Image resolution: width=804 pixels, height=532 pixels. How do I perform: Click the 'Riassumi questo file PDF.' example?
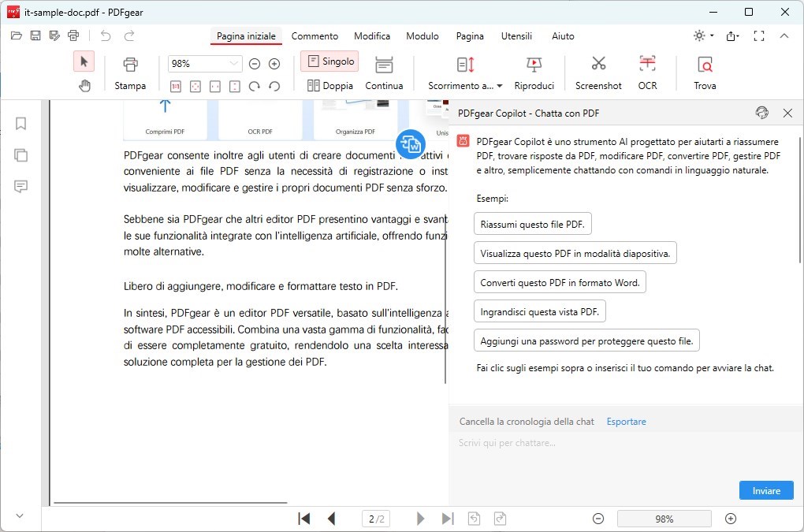533,224
